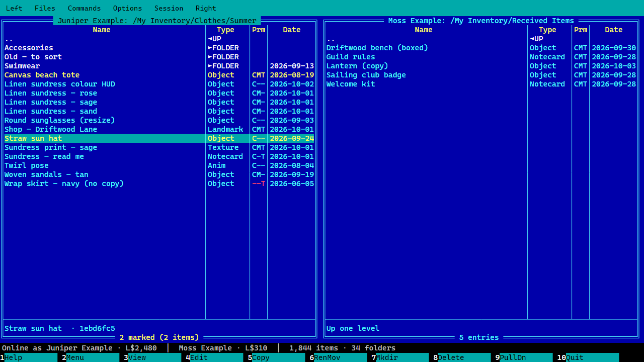
Task: Expand the Swimwear folder
Action: (x=159, y=66)
